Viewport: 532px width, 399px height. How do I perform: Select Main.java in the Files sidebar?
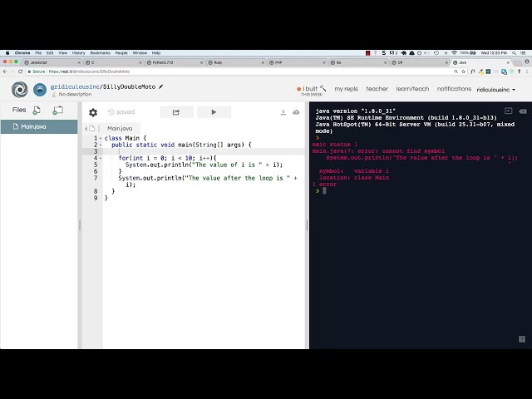39,126
